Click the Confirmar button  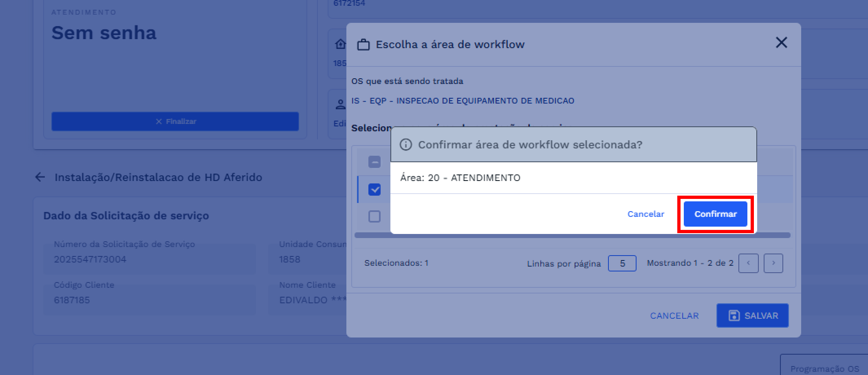715,214
